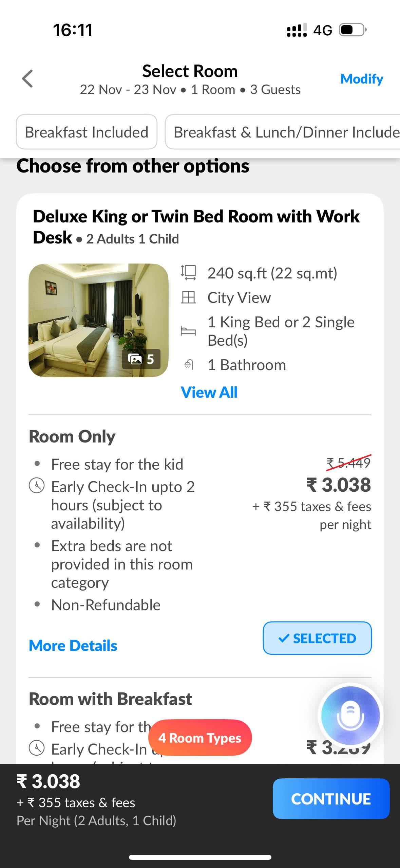Tap the room size dimensions icon
Viewport: 400px width, 868px height.
[x=188, y=273]
